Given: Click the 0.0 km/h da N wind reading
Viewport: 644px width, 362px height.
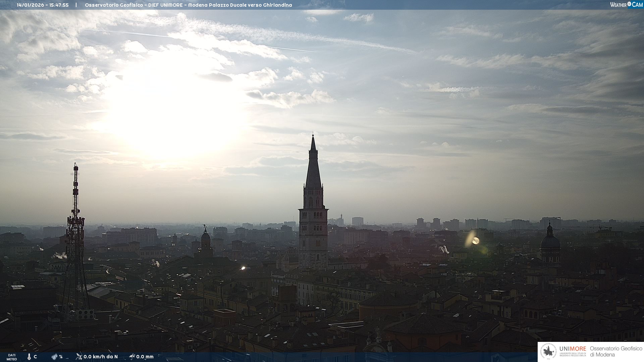Looking at the screenshot, I should pyautogui.click(x=101, y=357).
